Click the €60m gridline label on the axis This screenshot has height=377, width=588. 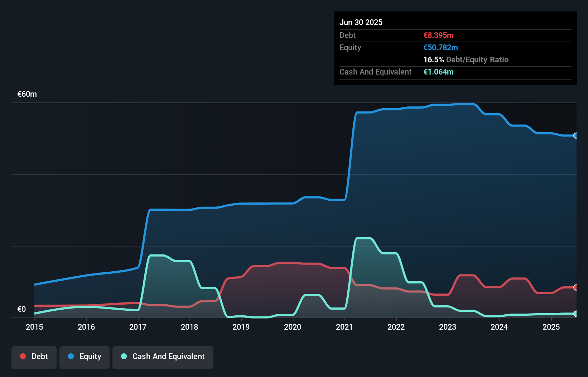(x=27, y=94)
